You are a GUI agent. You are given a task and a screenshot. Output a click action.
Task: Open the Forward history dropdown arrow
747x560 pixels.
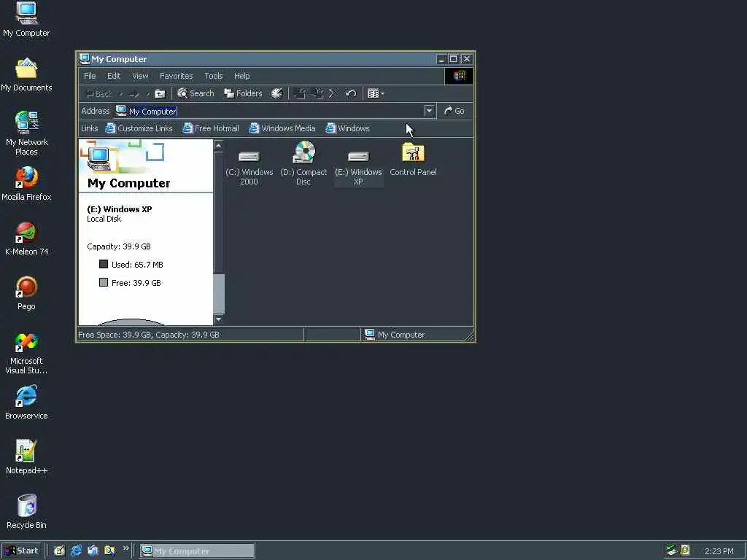coord(147,94)
